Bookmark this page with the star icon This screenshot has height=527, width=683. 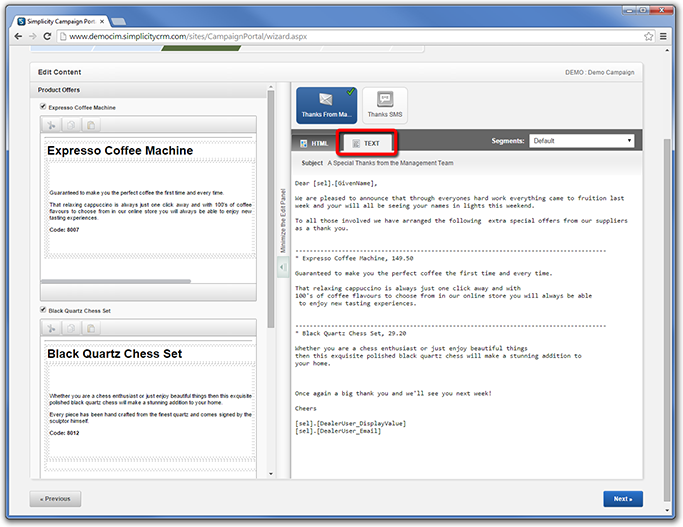(x=649, y=36)
